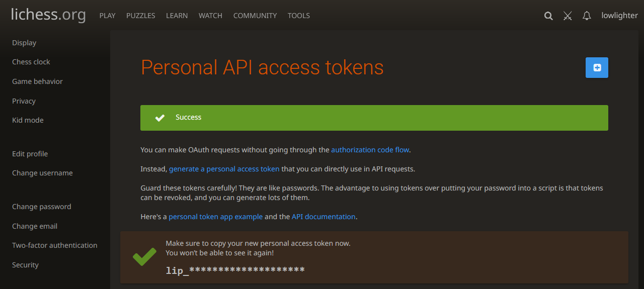644x289 pixels.
Task: Click generate a personal access token link
Action: tap(224, 169)
